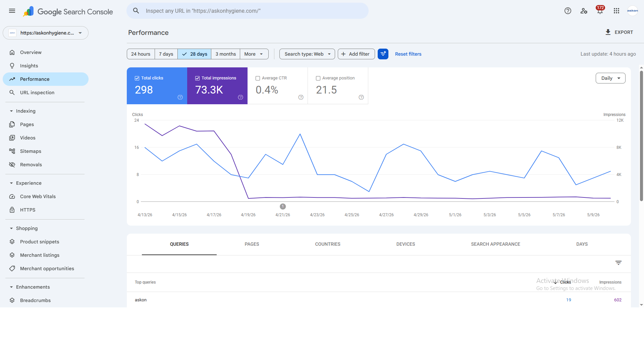Image resolution: width=644 pixels, height=354 pixels.
Task: Enable the Average CTR checkbox
Action: 258,78
